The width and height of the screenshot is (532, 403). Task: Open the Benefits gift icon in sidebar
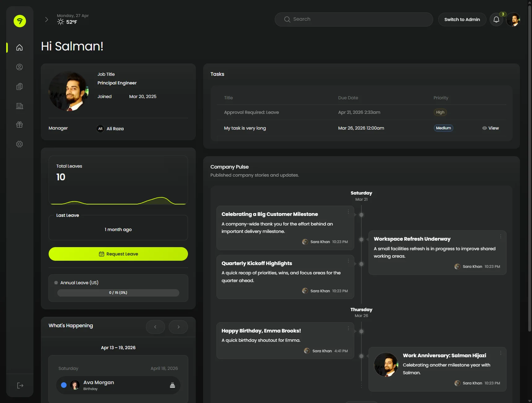[x=19, y=125]
